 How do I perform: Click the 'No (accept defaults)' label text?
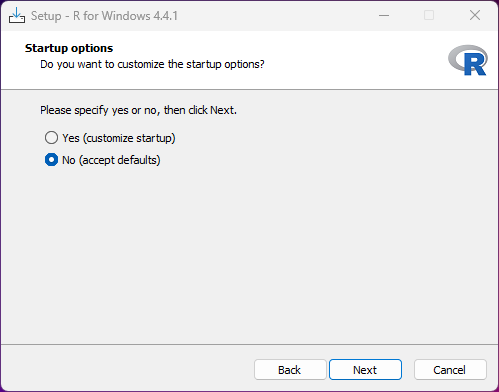tap(111, 160)
